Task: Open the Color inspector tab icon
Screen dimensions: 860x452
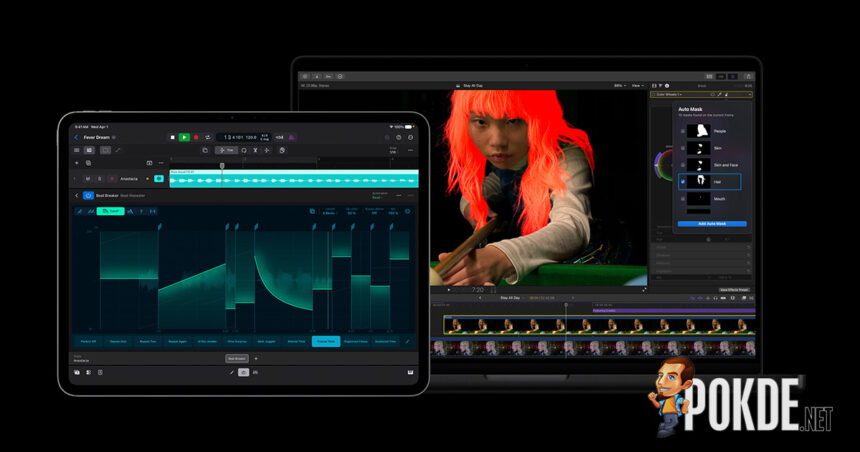Action: coord(660,86)
